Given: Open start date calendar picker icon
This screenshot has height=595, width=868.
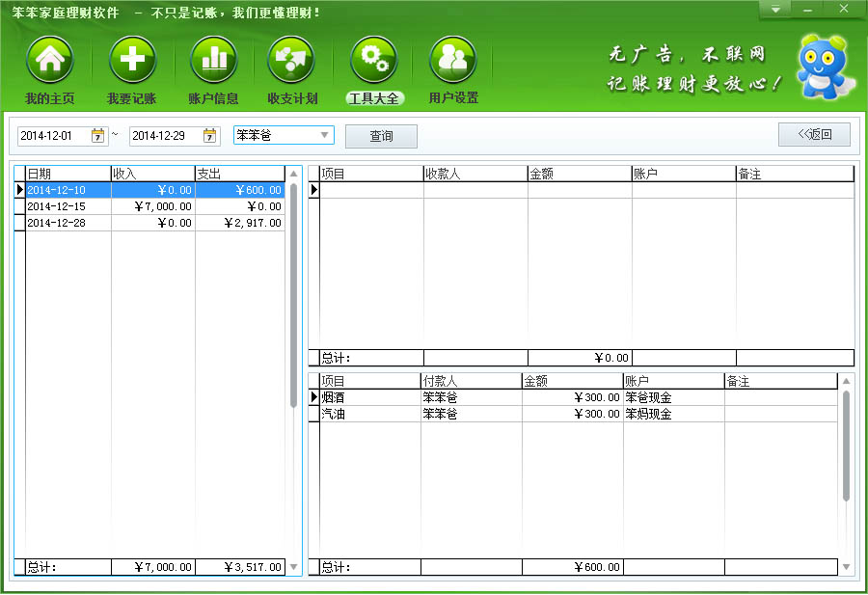Looking at the screenshot, I should click(98, 136).
